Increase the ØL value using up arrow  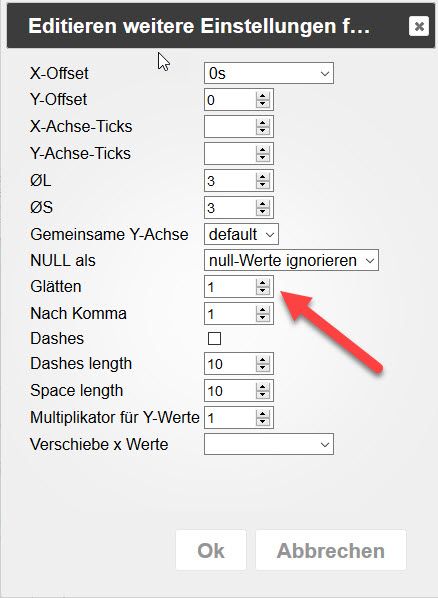(x=263, y=176)
